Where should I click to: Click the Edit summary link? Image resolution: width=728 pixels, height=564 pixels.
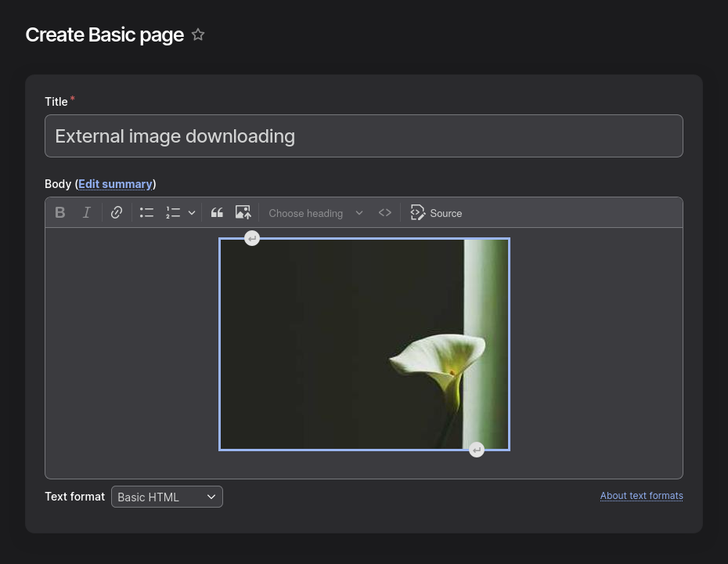[x=115, y=184]
